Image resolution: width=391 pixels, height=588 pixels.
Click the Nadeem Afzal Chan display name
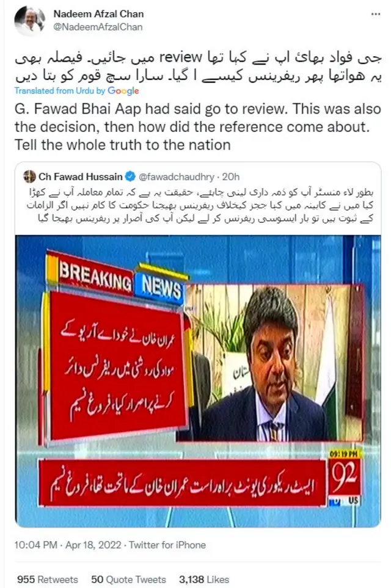(x=99, y=14)
